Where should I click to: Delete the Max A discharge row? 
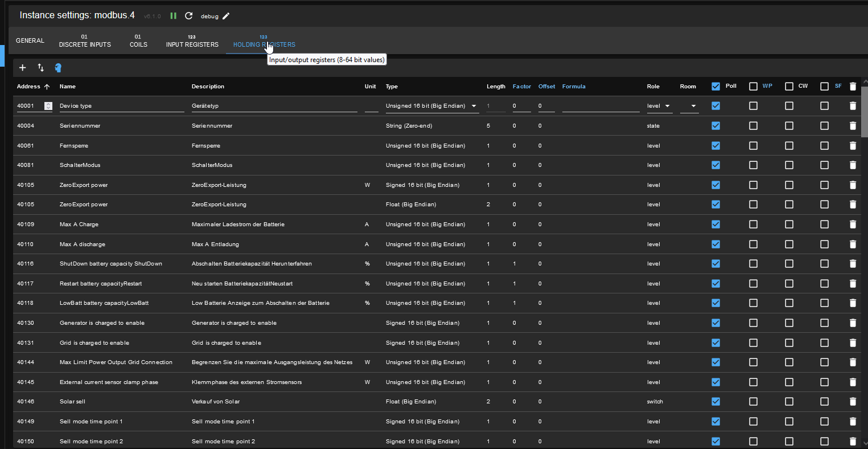(x=853, y=244)
